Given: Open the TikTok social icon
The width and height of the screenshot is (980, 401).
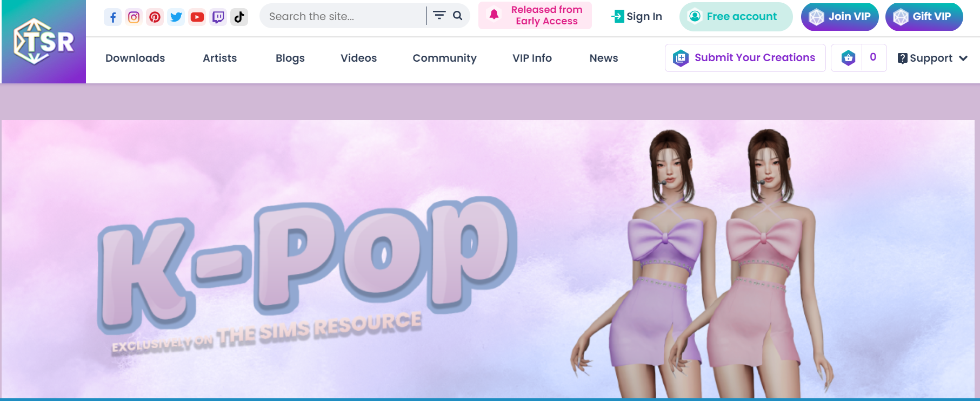Looking at the screenshot, I should 239,17.
